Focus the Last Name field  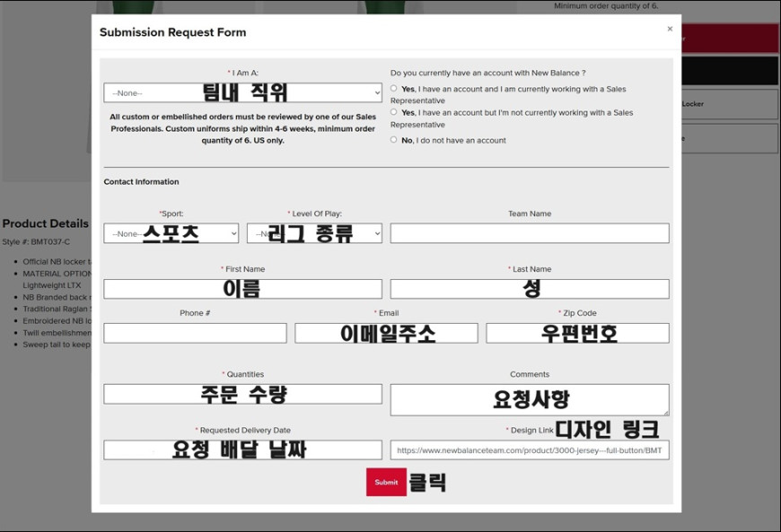pyautogui.click(x=530, y=289)
